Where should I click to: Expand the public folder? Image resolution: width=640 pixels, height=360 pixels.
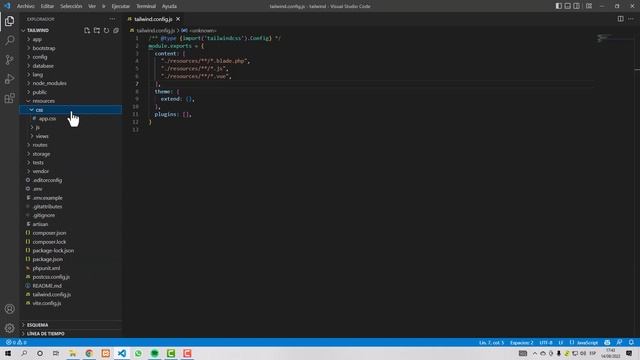click(40, 92)
